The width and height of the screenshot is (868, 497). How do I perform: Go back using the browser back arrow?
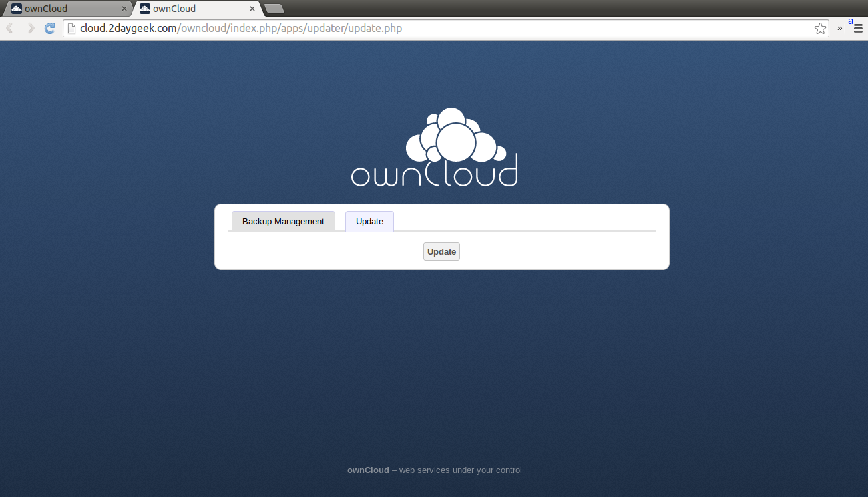coord(10,28)
